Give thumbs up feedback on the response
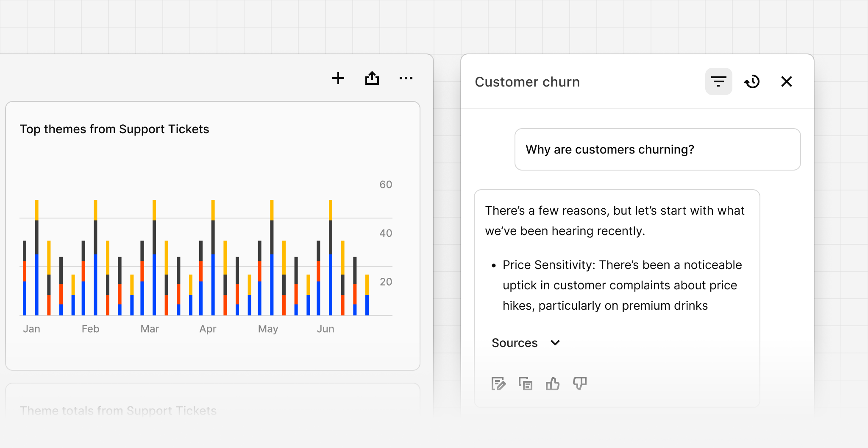868x448 pixels. point(553,383)
